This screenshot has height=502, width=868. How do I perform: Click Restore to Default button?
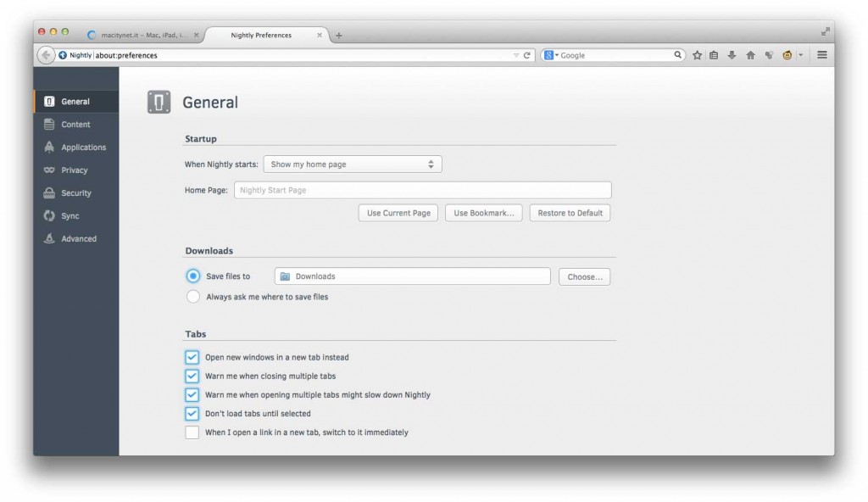click(570, 213)
